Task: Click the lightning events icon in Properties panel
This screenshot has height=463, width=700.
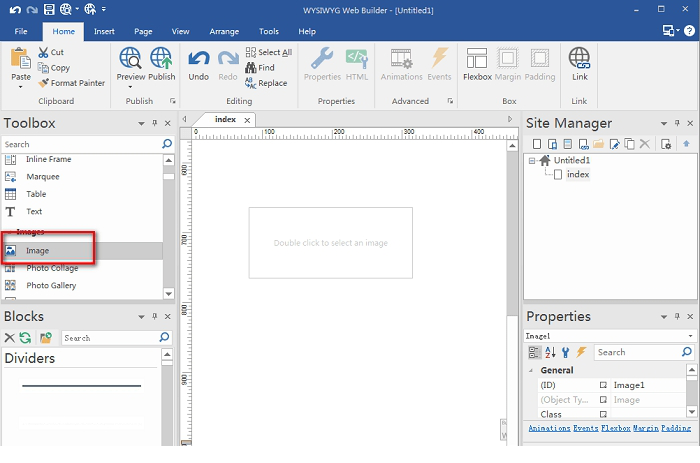Action: coord(581,352)
